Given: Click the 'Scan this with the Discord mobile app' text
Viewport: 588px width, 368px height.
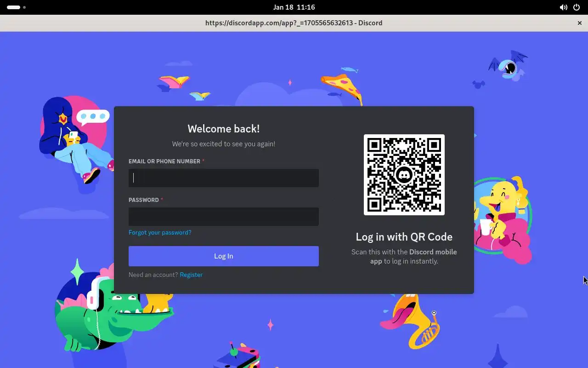Looking at the screenshot, I should [404, 257].
